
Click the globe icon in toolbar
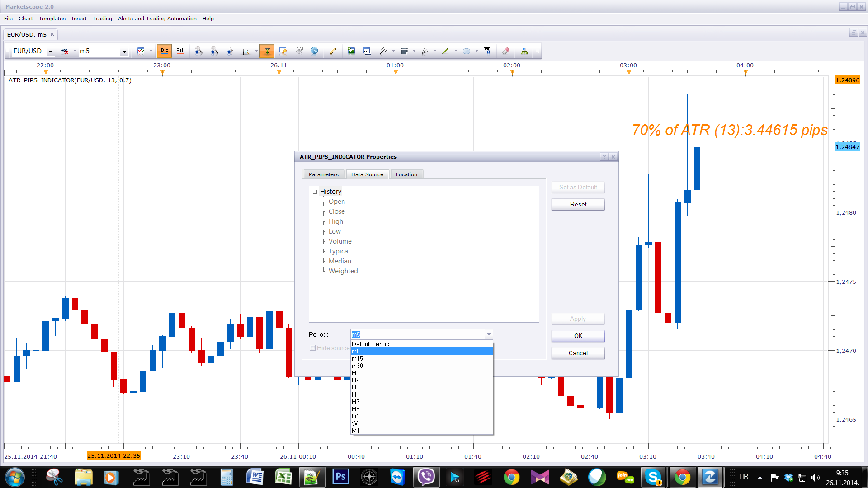coord(315,51)
